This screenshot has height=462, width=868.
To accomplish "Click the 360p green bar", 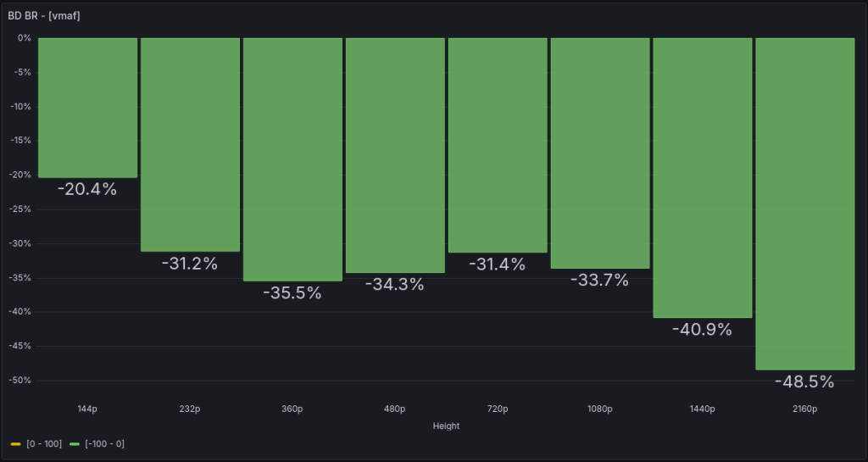I will pos(292,159).
